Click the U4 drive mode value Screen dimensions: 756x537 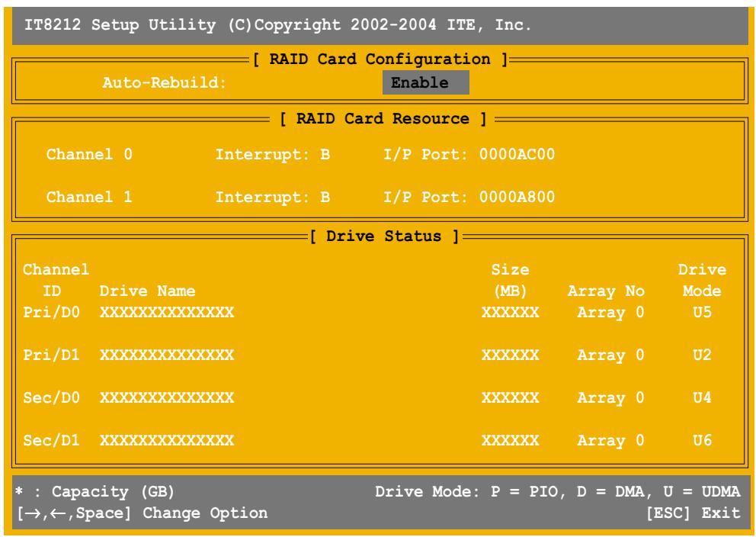pyautogui.click(x=702, y=397)
